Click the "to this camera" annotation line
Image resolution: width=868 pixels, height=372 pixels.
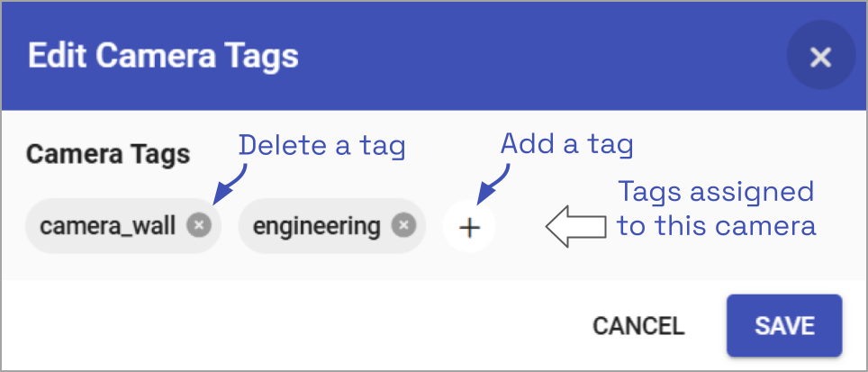coord(717,225)
